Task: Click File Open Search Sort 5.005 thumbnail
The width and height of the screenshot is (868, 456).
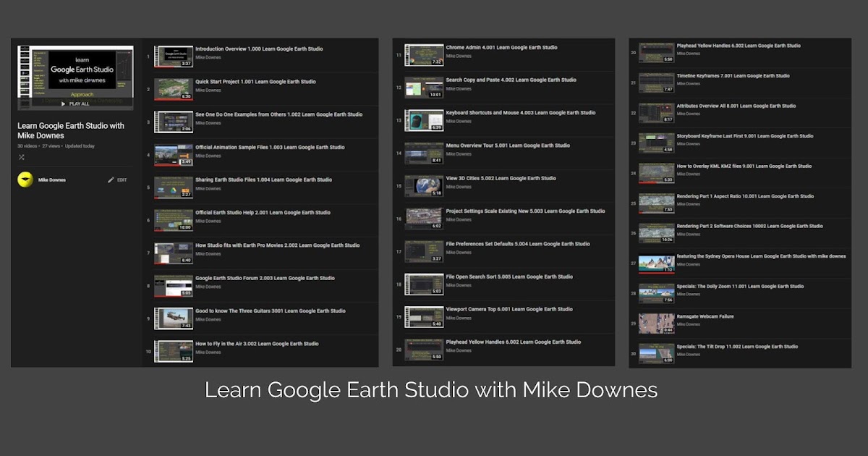Action: (x=424, y=284)
